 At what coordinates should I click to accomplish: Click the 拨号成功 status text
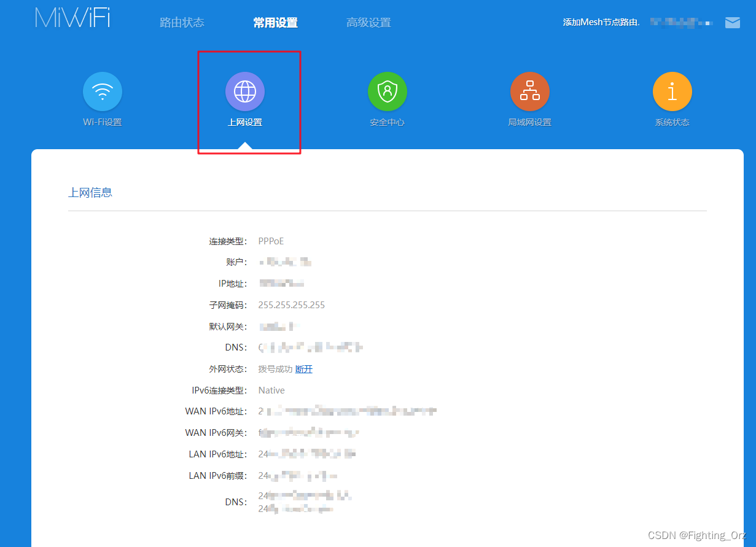point(275,369)
